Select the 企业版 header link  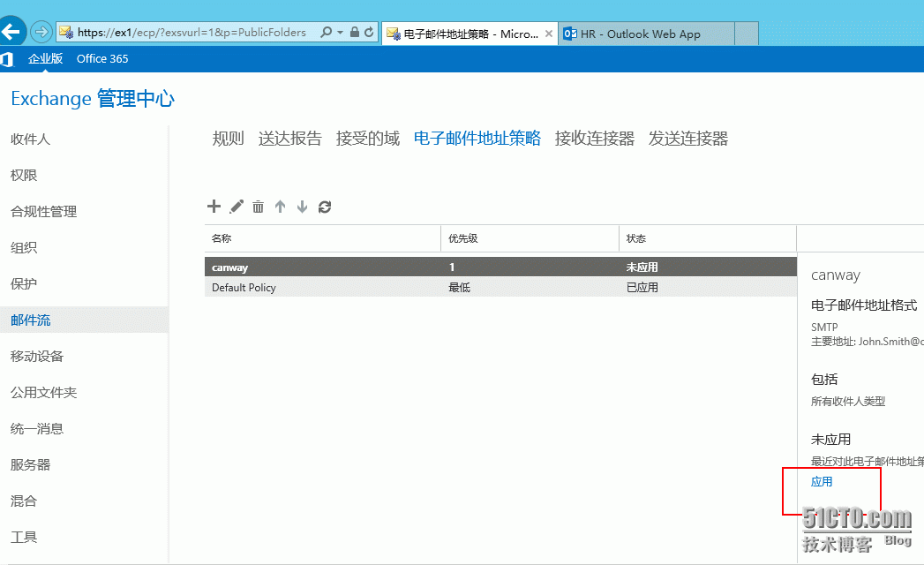pyautogui.click(x=45, y=59)
